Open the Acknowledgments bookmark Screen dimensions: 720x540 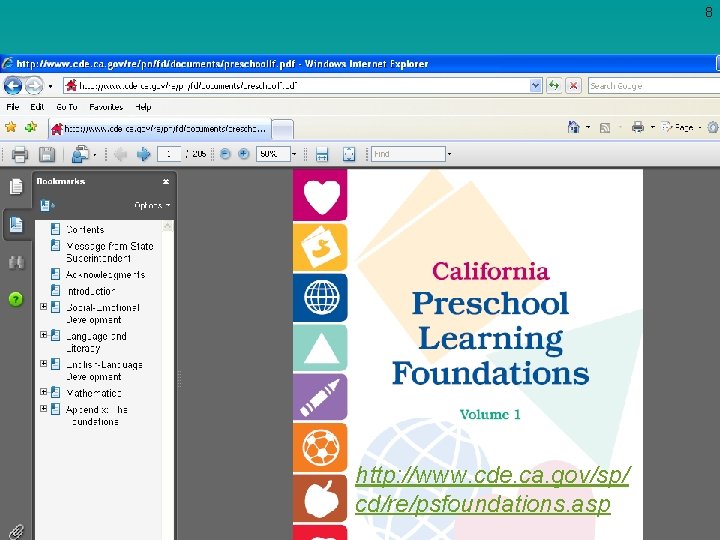[106, 275]
